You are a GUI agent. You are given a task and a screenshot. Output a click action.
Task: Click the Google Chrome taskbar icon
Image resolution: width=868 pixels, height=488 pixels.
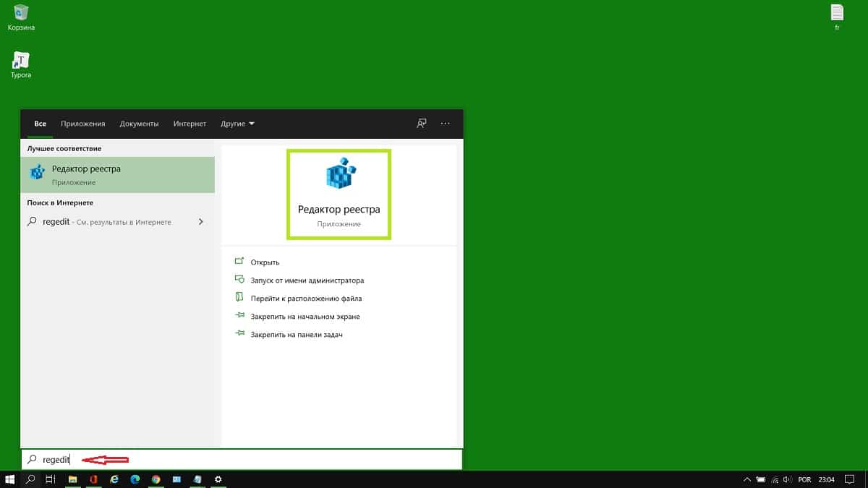pos(156,479)
